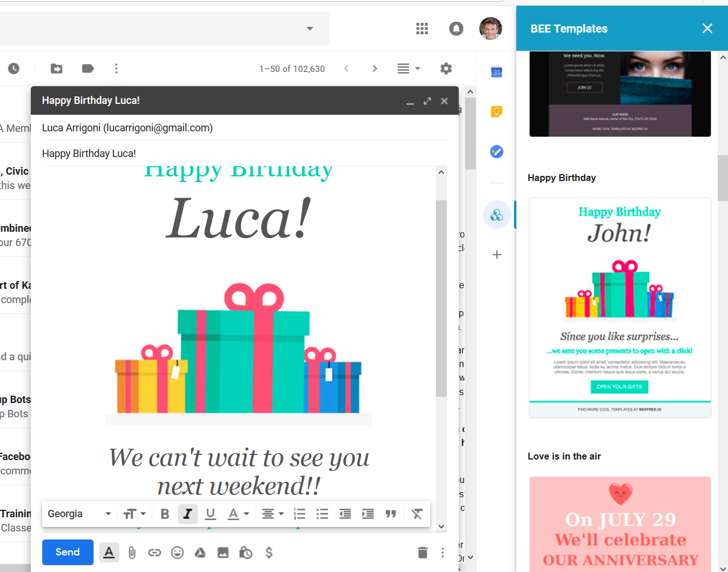Viewport: 728px width, 572px height.
Task: Toggle bold formatting
Action: coord(165,514)
